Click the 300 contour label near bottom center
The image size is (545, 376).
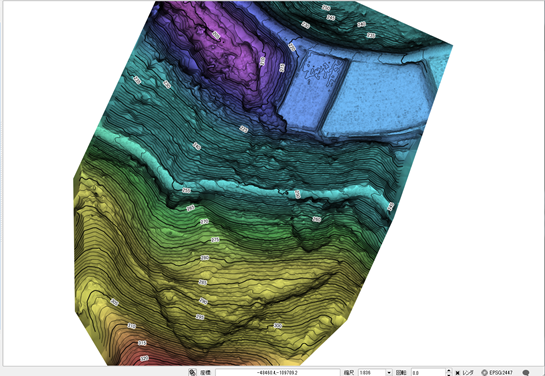coord(278,326)
